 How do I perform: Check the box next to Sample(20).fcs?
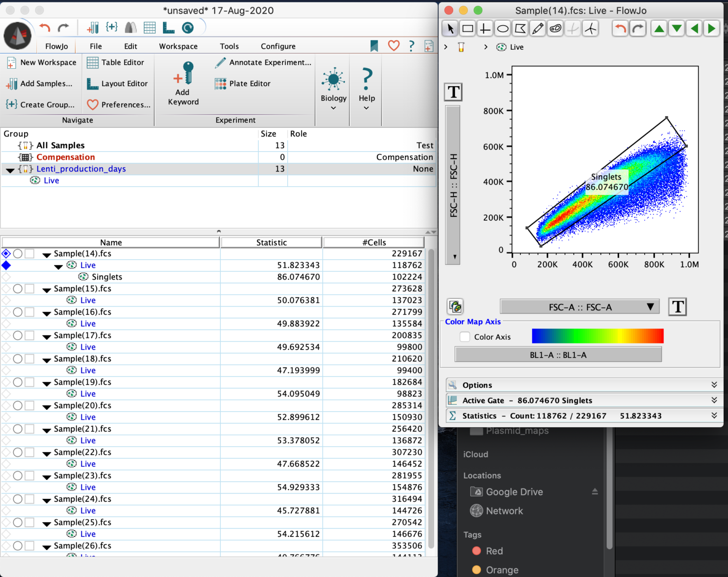(29, 406)
